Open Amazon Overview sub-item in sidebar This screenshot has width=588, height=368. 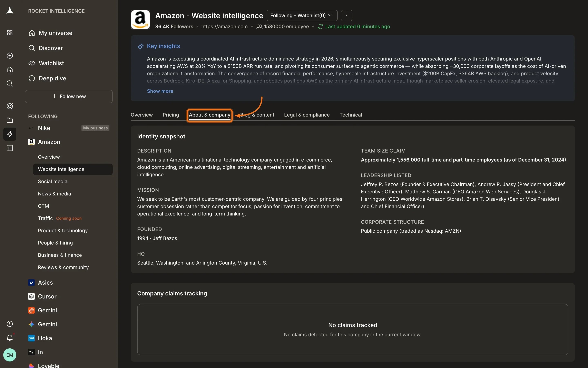(49, 157)
